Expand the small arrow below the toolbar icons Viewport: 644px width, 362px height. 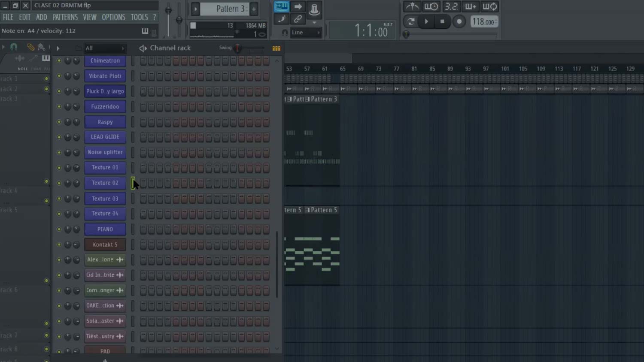314,22
